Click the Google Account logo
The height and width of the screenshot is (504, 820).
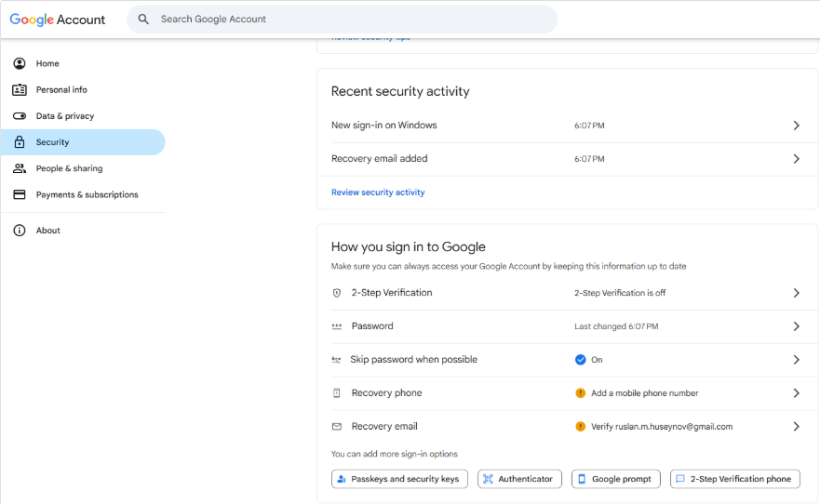point(58,20)
